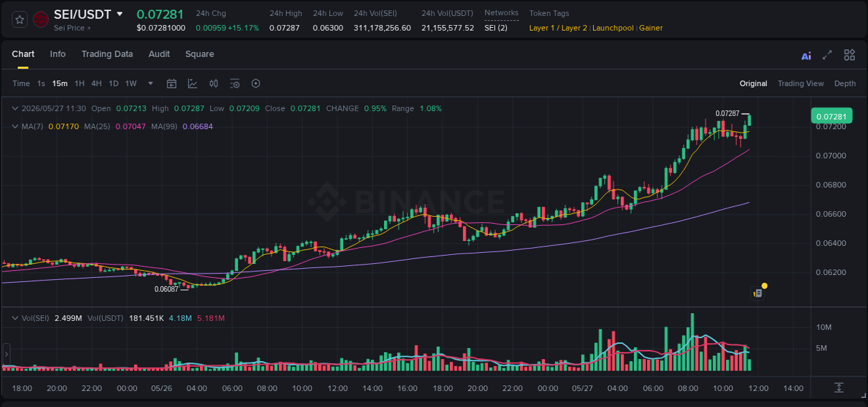The height and width of the screenshot is (407, 868).
Task: Click the MA(99) indicator label
Action: coord(165,126)
